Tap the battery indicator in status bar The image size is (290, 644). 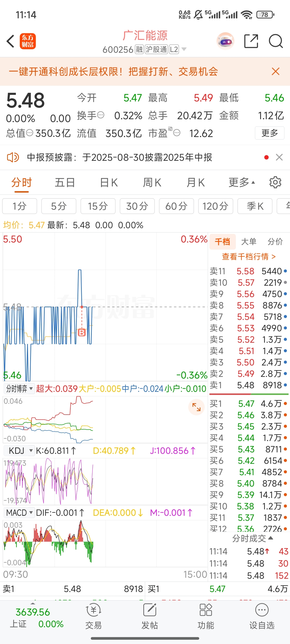[265, 15]
